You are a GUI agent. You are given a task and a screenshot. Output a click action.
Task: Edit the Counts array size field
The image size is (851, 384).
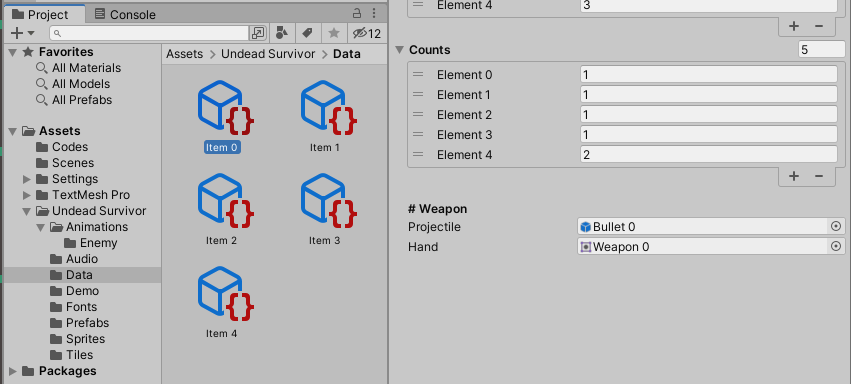click(x=821, y=50)
